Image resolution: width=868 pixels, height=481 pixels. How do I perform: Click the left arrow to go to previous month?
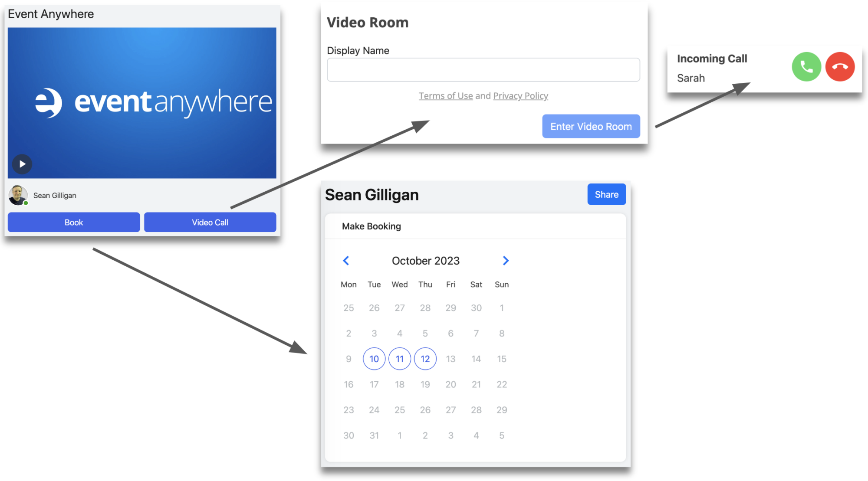345,260
